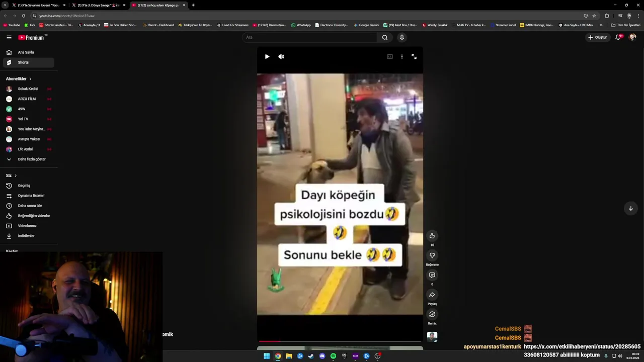The width and height of the screenshot is (644, 362).
Task: Open ARZU FİLM channel subscription
Action: [x=29, y=99]
